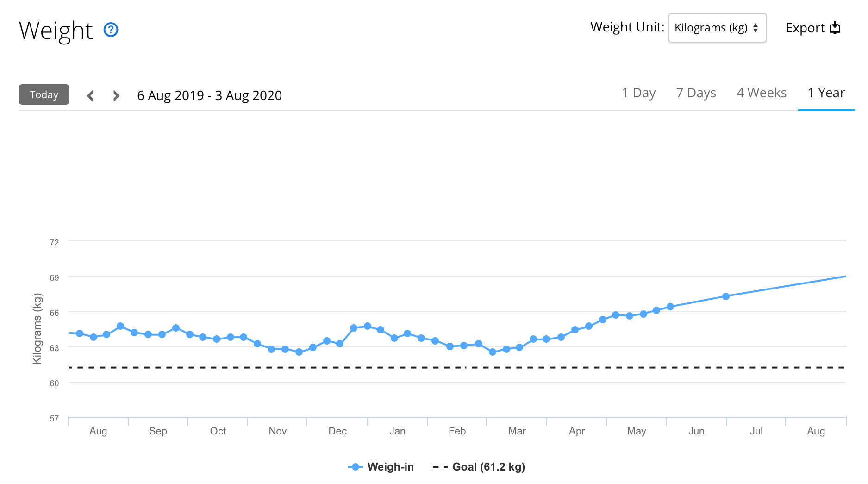Toggle the Weigh-in legend series
The image size is (868, 484).
(390, 467)
